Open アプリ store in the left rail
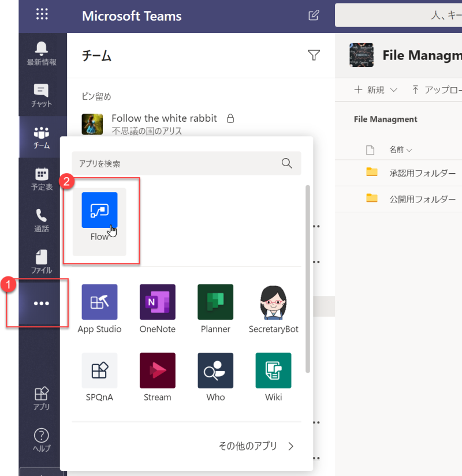The height and width of the screenshot is (476, 462). pyautogui.click(x=42, y=399)
